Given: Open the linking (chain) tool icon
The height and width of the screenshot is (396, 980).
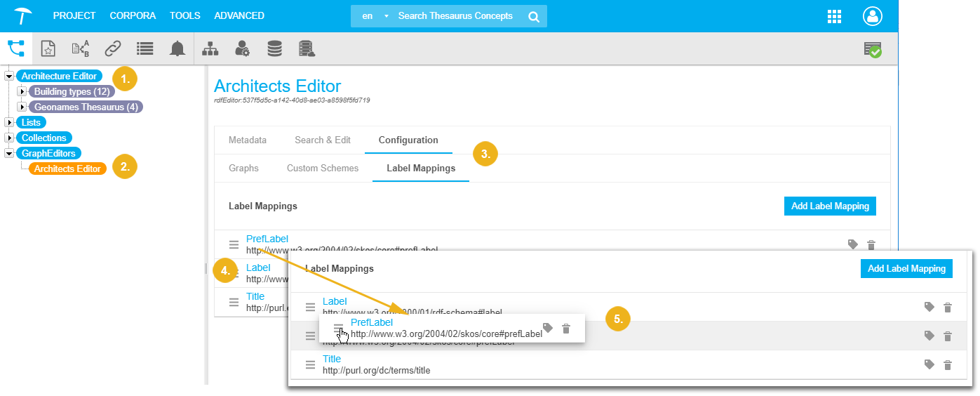Looking at the screenshot, I should point(112,48).
